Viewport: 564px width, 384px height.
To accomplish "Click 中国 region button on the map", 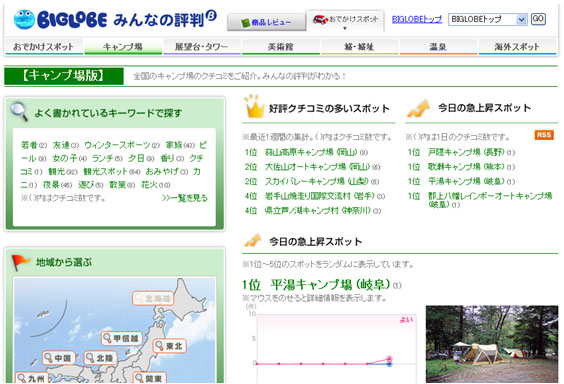I will tap(59, 358).
